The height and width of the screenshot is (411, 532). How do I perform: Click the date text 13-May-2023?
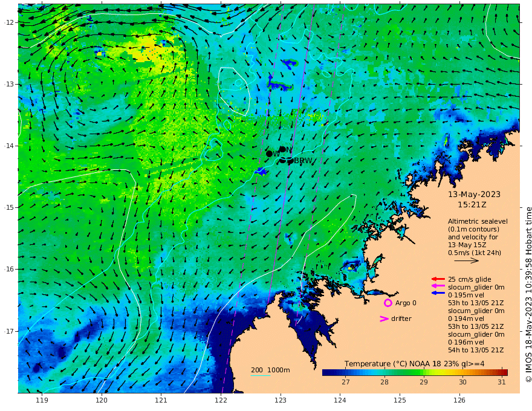474,194
